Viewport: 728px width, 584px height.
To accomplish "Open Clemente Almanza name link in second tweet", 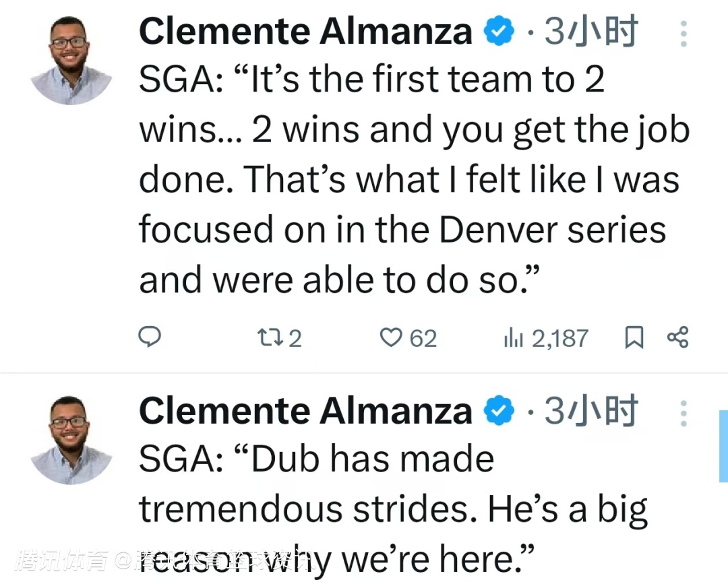I will click(x=305, y=412).
